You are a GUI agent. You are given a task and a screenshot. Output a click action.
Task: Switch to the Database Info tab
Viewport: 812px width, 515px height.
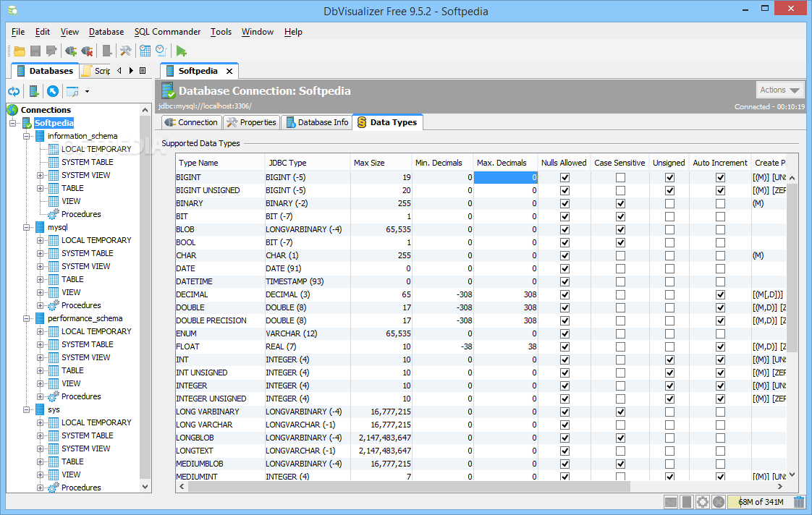point(317,122)
